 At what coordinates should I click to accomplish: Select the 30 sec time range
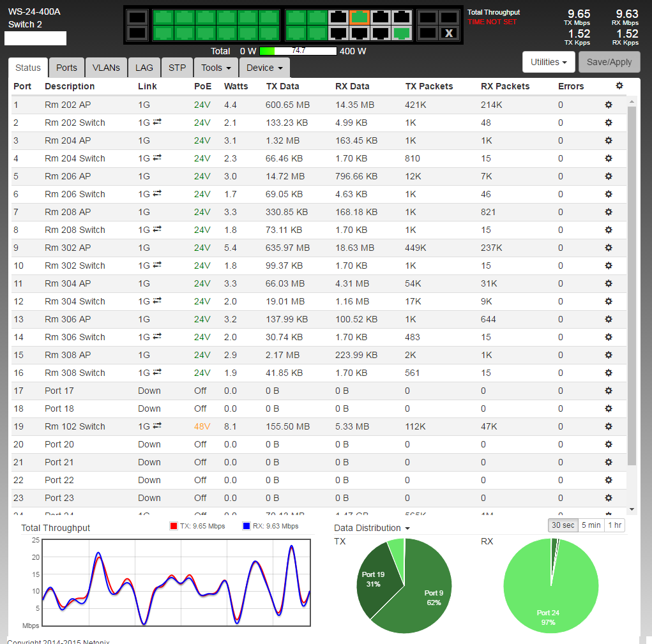pos(563,525)
